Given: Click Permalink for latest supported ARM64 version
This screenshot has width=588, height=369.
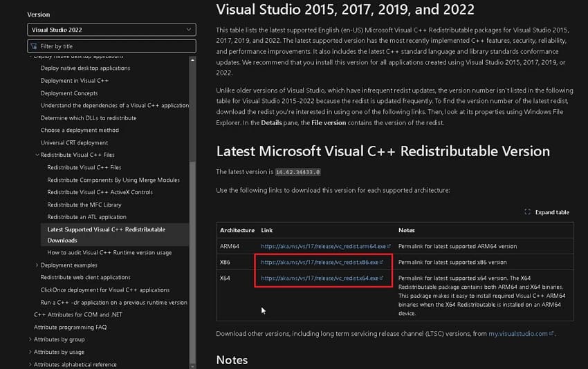Looking at the screenshot, I should point(457,246).
